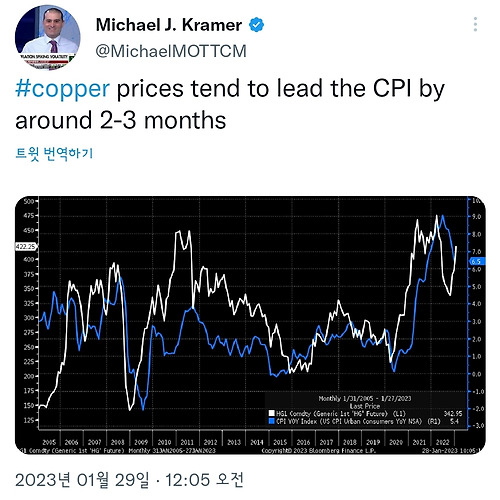The image size is (500, 500).
Task: Open the #copper hashtag
Action: pos(62,89)
